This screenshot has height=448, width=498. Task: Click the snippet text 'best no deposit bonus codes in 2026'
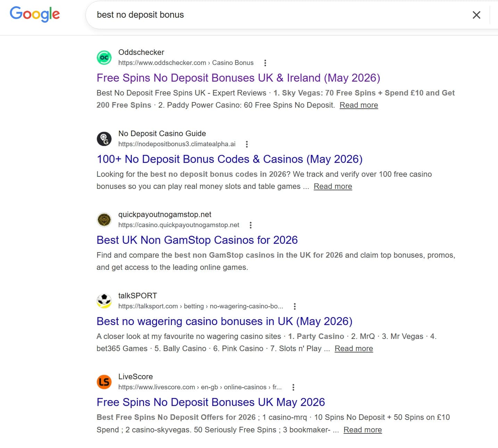218,174
